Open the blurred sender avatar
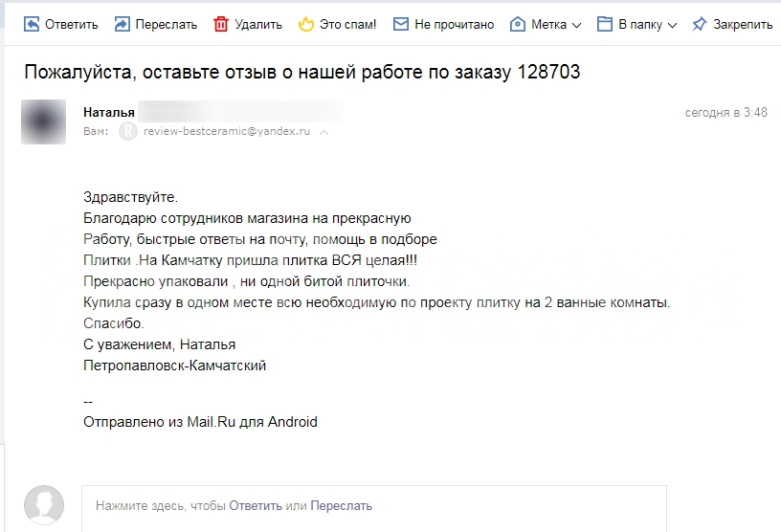Screen dimensions: 781x532 [x=43, y=122]
